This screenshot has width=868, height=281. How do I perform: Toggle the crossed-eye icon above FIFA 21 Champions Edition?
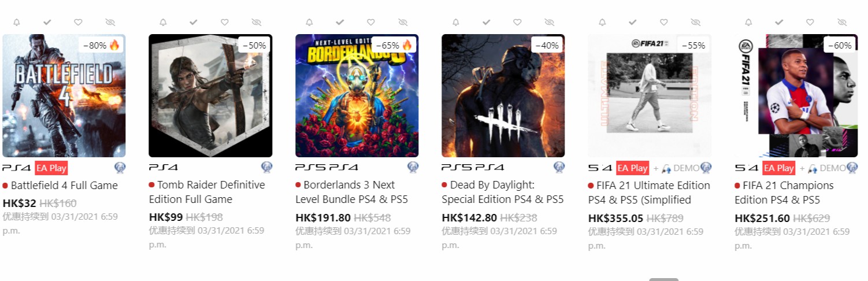[x=842, y=23]
